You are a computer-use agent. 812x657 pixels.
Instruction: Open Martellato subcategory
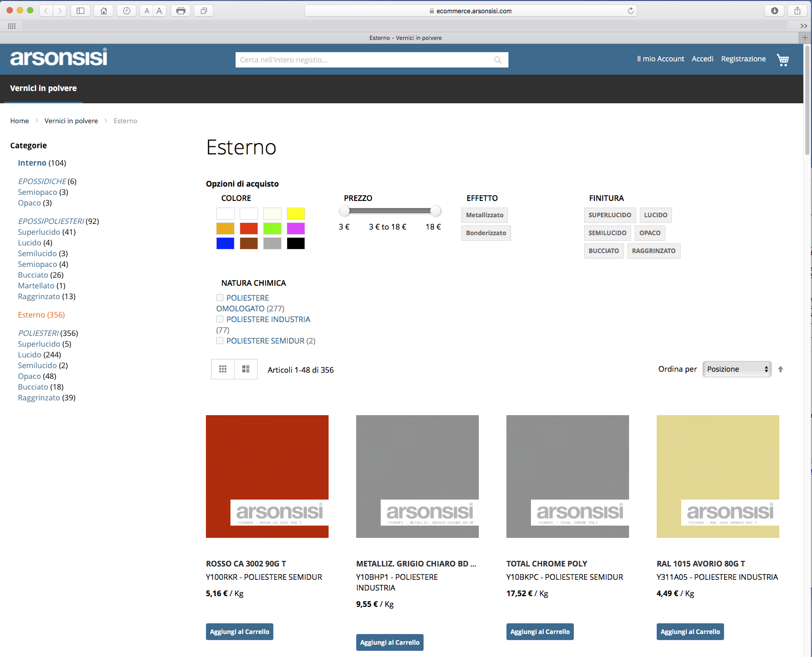pyautogui.click(x=36, y=286)
